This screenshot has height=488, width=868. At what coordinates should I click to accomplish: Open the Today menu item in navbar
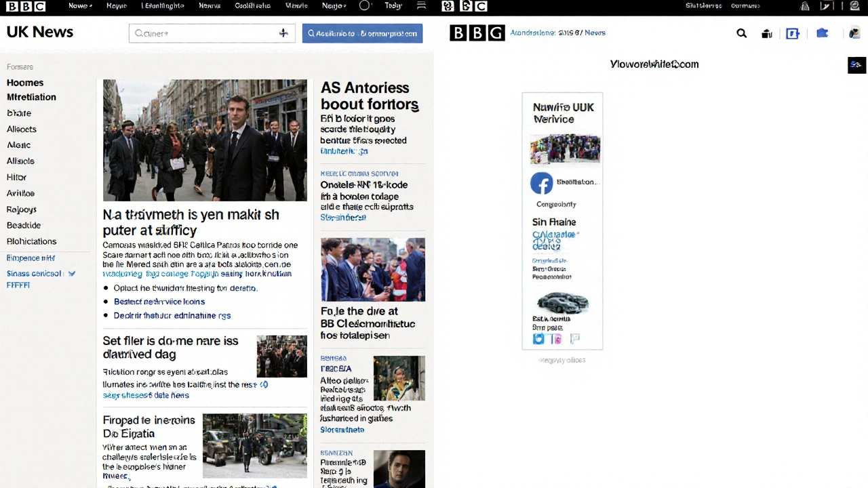tap(393, 5)
